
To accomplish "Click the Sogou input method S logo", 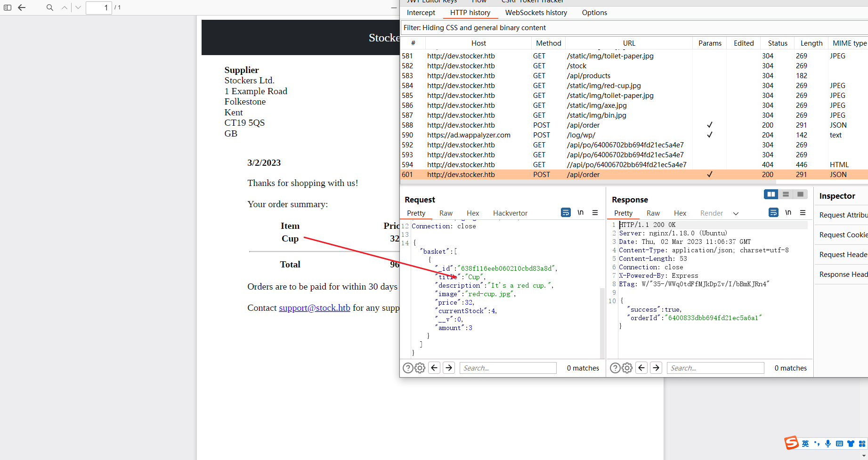I will click(791, 443).
